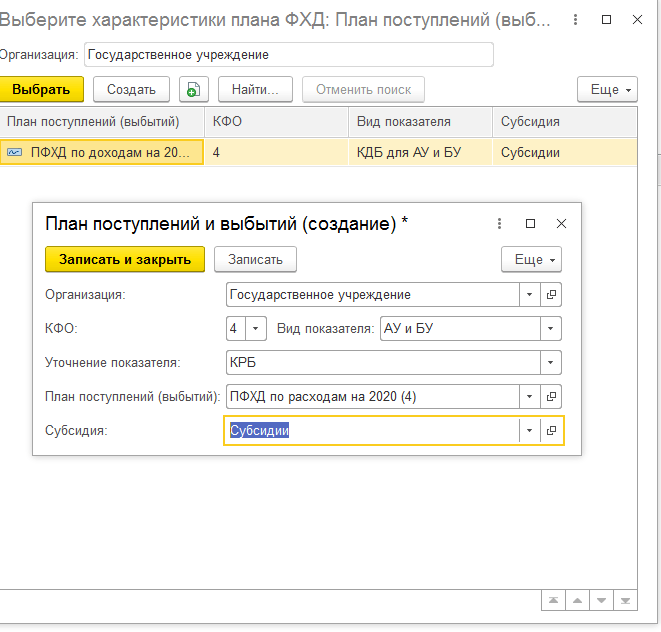Open the Еще menu in the creation dialog
The image size is (661, 632).
point(531,259)
